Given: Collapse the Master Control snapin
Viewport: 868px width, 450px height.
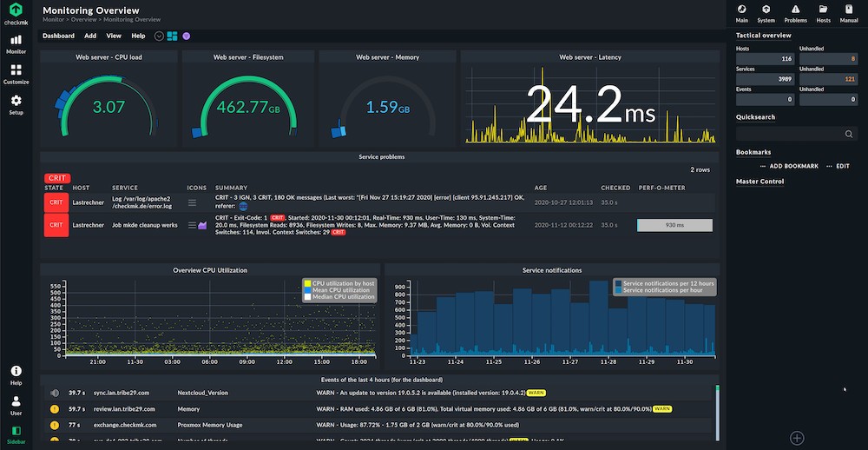Looking at the screenshot, I should (759, 182).
